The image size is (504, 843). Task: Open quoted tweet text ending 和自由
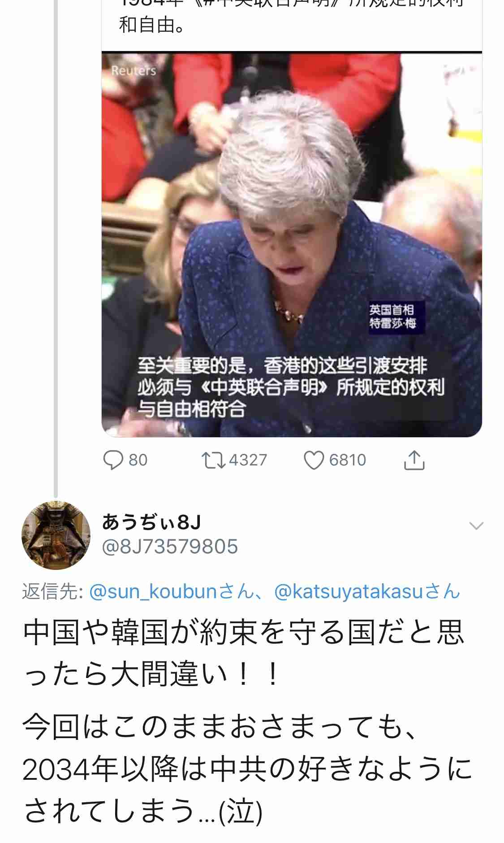[151, 25]
